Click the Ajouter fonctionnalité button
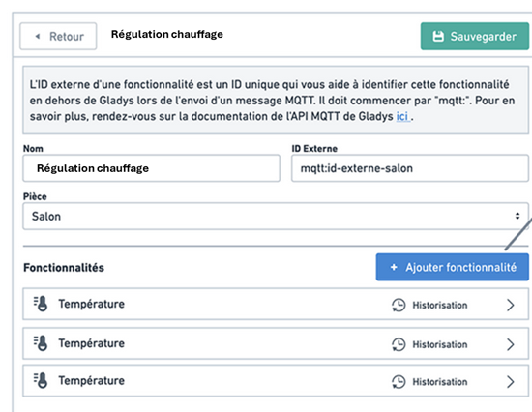This screenshot has height=412, width=532. (453, 267)
